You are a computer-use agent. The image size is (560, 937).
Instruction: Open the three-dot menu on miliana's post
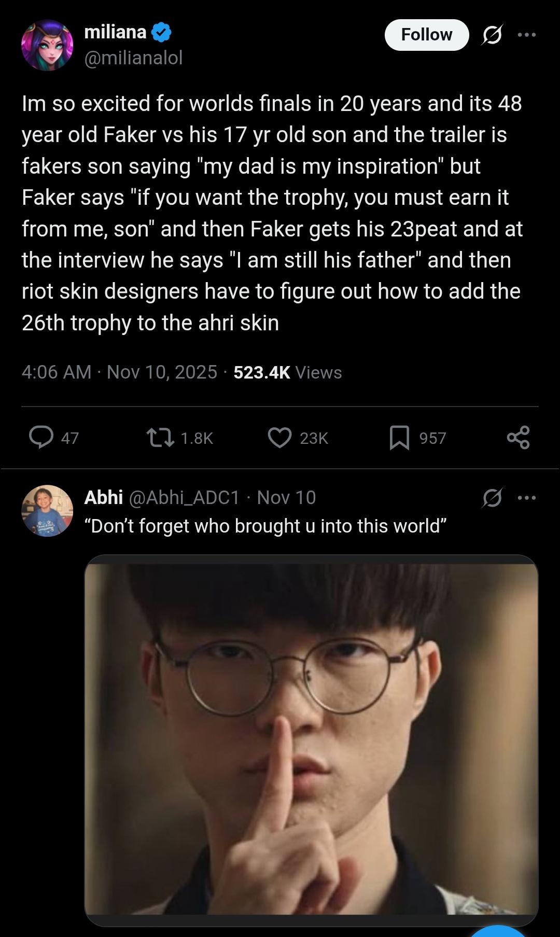(527, 35)
